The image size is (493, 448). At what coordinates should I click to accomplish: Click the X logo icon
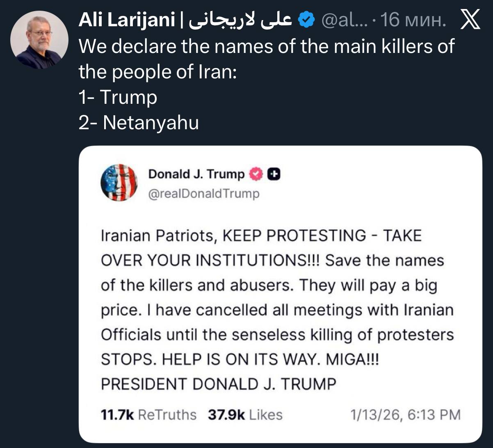coord(470,20)
